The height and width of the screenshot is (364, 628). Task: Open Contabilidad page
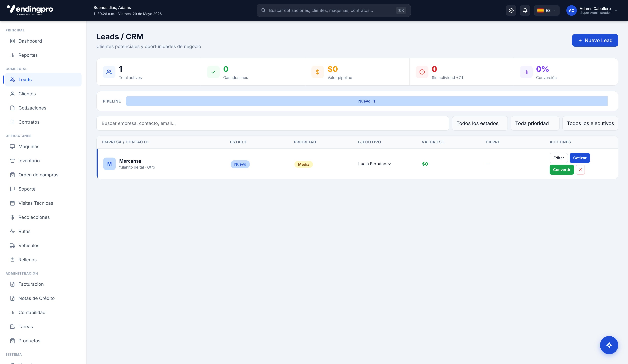43,312
